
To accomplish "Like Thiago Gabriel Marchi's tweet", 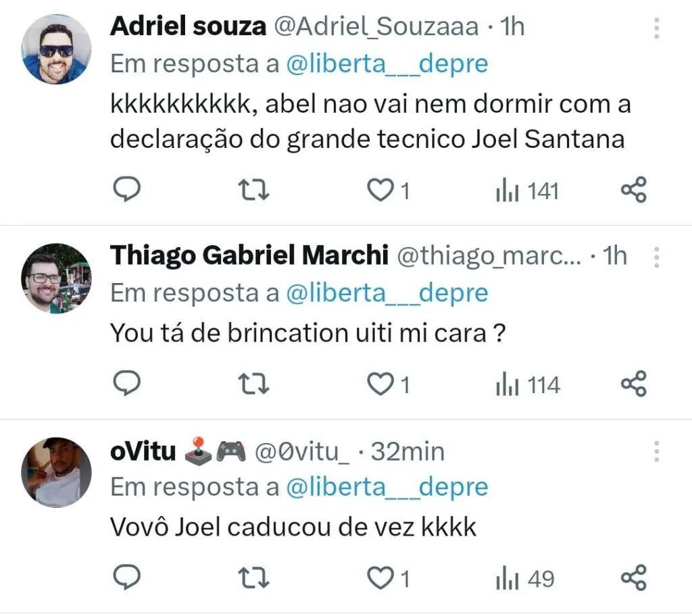I will click(x=380, y=384).
